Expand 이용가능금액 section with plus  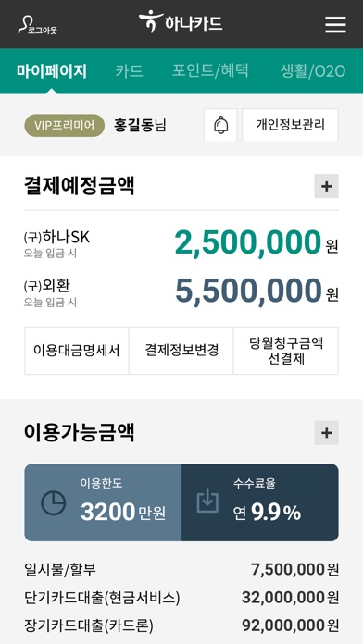click(326, 432)
